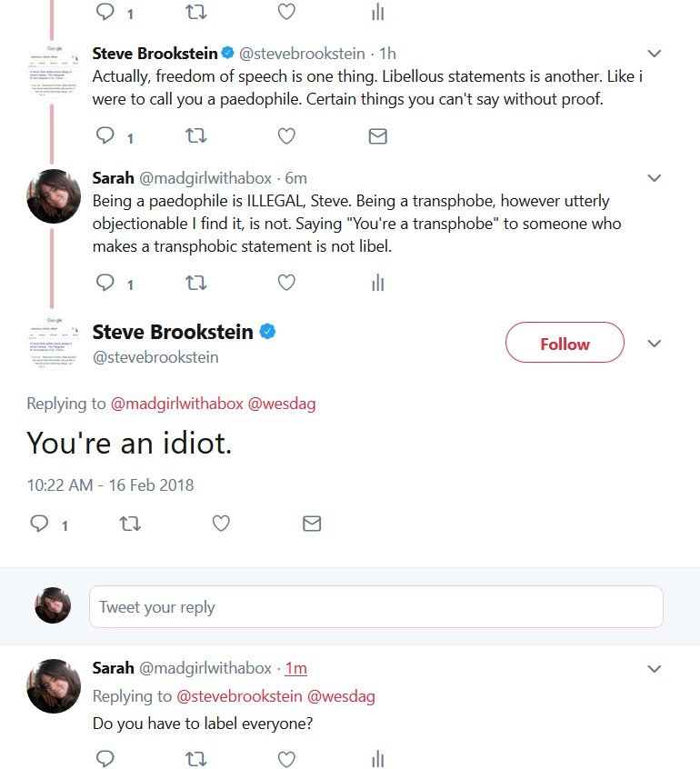Click the "Tweet your reply" text box
Image resolution: width=700 pixels, height=769 pixels.
[x=375, y=606]
